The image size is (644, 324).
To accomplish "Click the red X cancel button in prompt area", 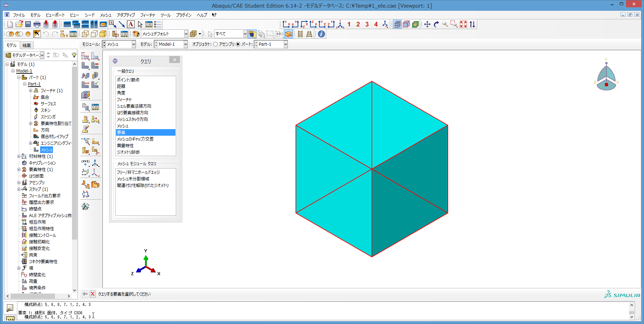I will click(x=92, y=294).
